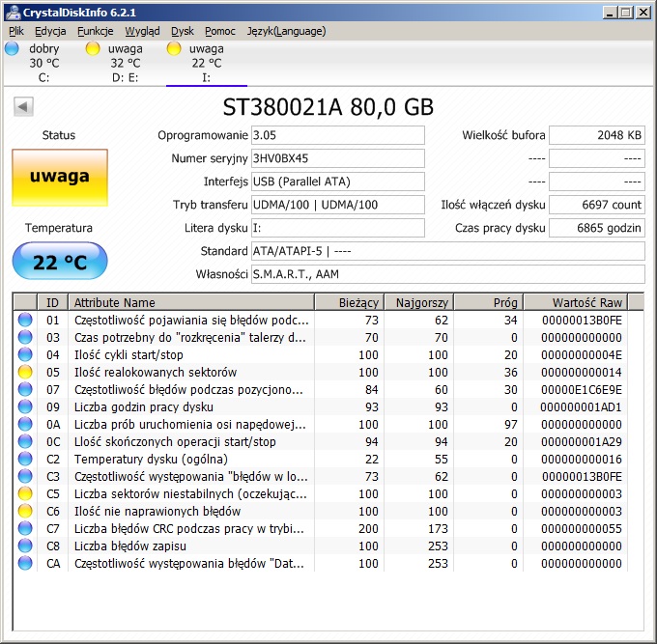Click the ID column header
Viewport: 657px width, 644px height.
(x=52, y=302)
